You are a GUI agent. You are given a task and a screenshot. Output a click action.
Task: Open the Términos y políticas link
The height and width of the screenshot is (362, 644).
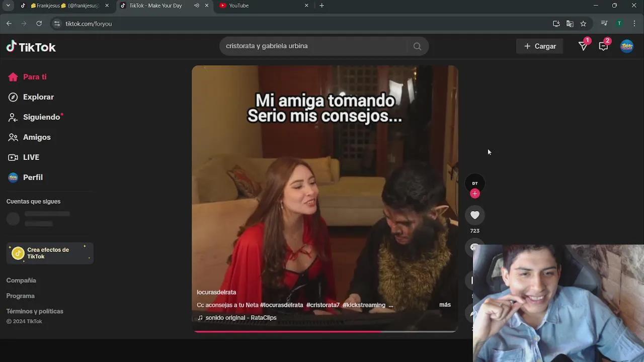point(35,311)
